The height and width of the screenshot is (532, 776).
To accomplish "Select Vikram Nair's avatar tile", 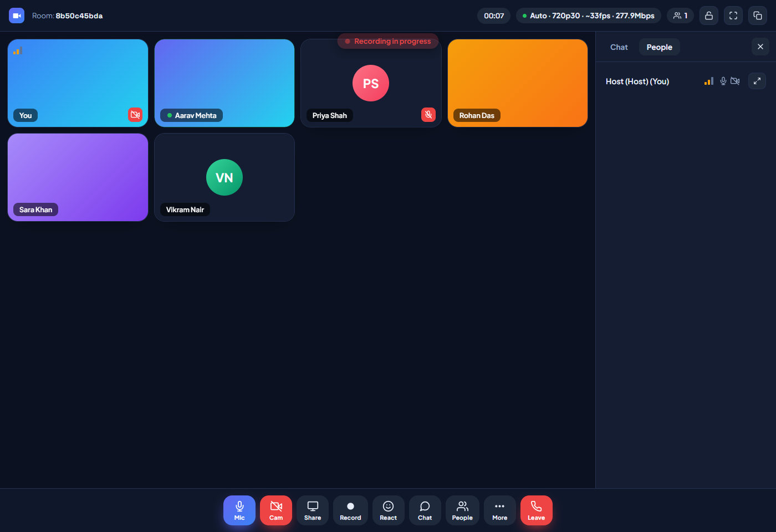I will pyautogui.click(x=224, y=177).
